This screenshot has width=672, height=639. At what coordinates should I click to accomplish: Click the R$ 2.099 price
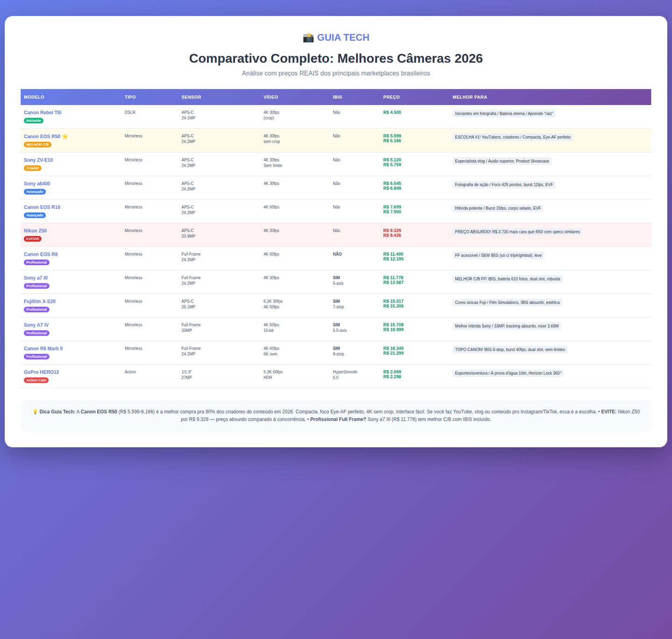tap(392, 372)
